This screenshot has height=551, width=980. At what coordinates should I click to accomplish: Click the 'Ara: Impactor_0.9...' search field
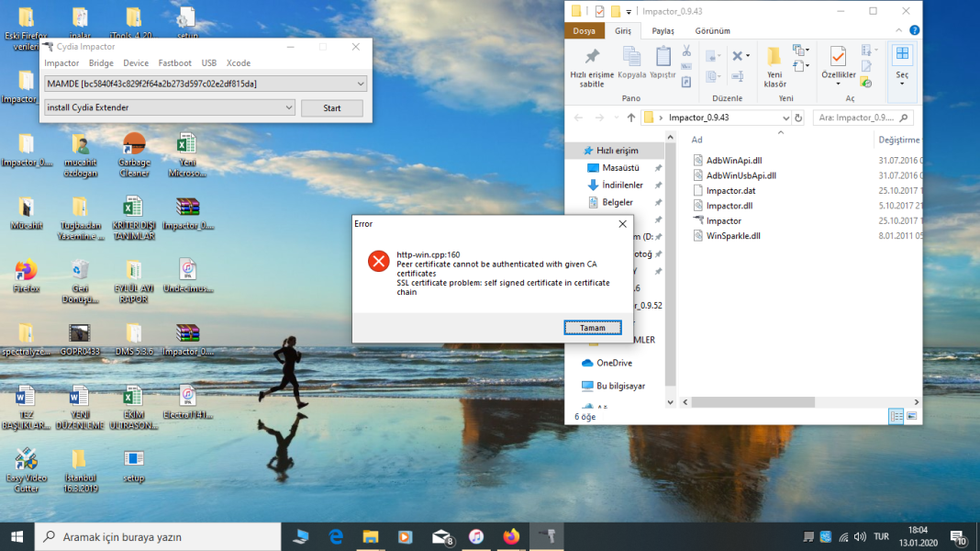tap(857, 118)
